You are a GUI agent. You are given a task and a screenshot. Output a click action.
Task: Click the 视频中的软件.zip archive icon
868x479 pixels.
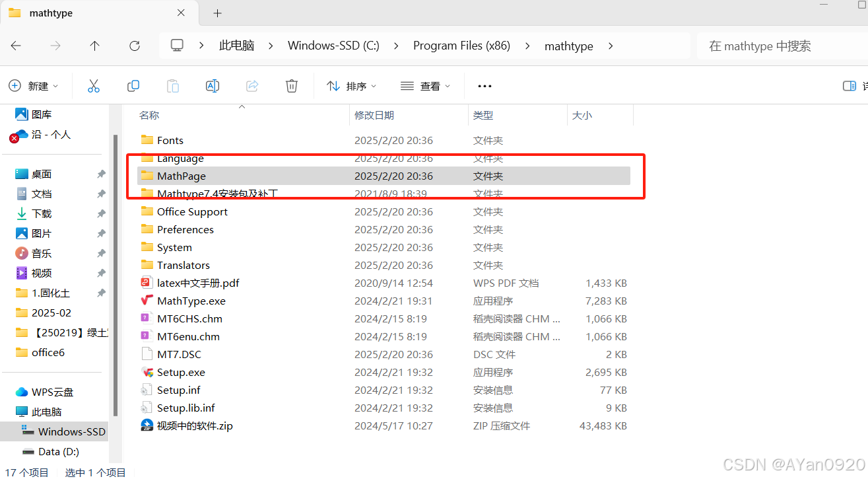point(147,425)
